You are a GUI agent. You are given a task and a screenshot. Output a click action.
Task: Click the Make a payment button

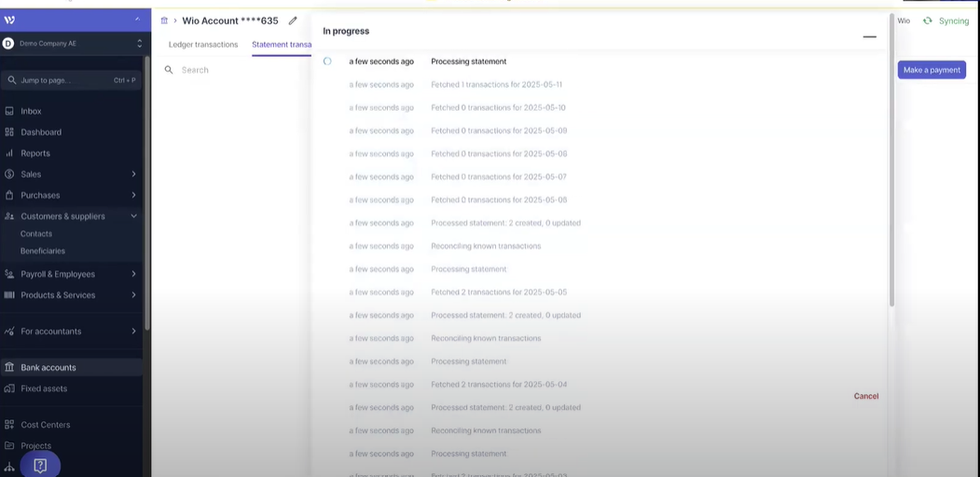click(931, 70)
